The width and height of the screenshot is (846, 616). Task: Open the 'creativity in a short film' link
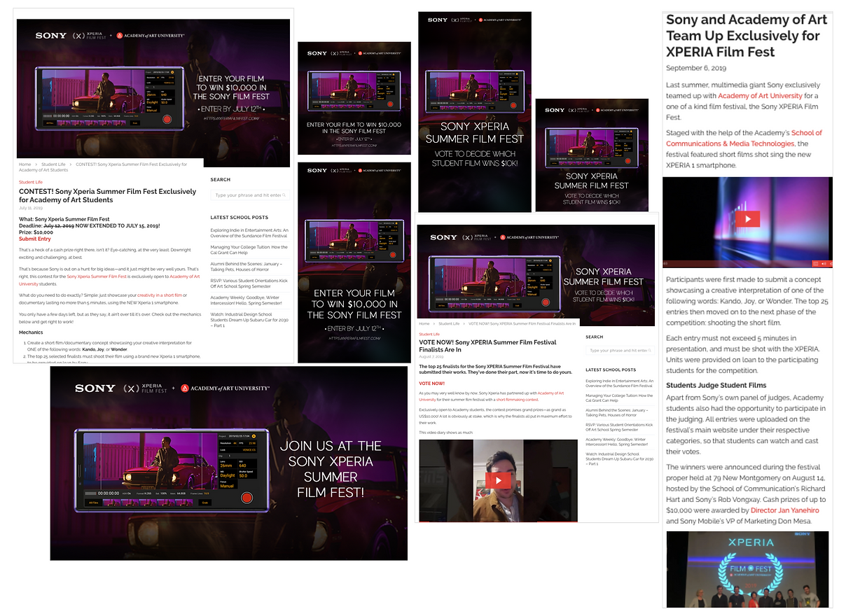point(160,295)
